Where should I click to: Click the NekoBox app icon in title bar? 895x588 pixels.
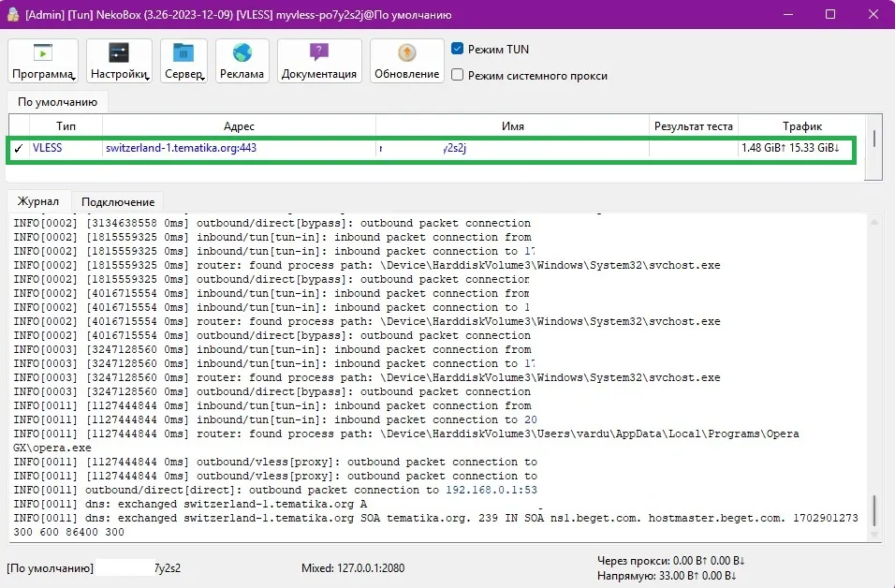[13, 15]
